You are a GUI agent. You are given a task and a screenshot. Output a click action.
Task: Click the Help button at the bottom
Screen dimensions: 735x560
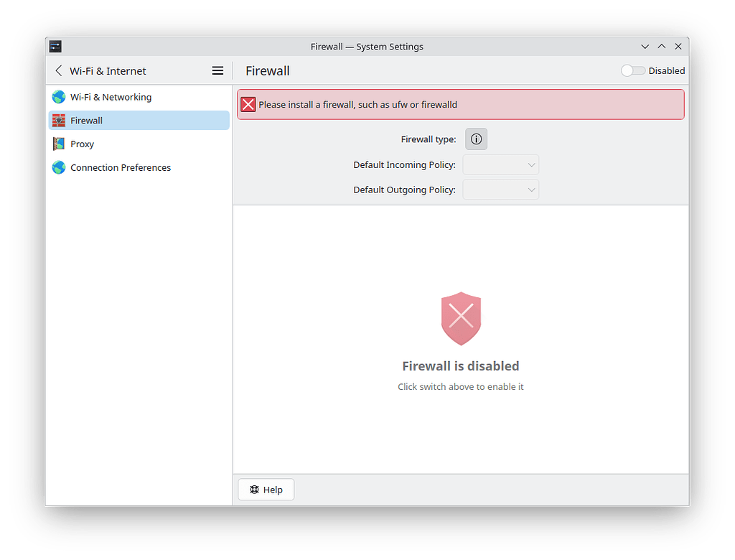pos(266,489)
